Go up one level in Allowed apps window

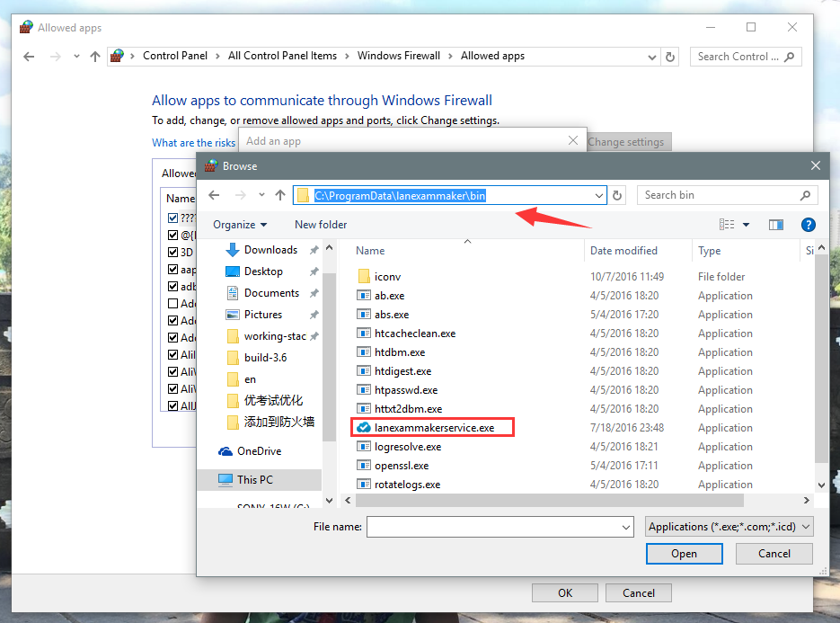95,57
